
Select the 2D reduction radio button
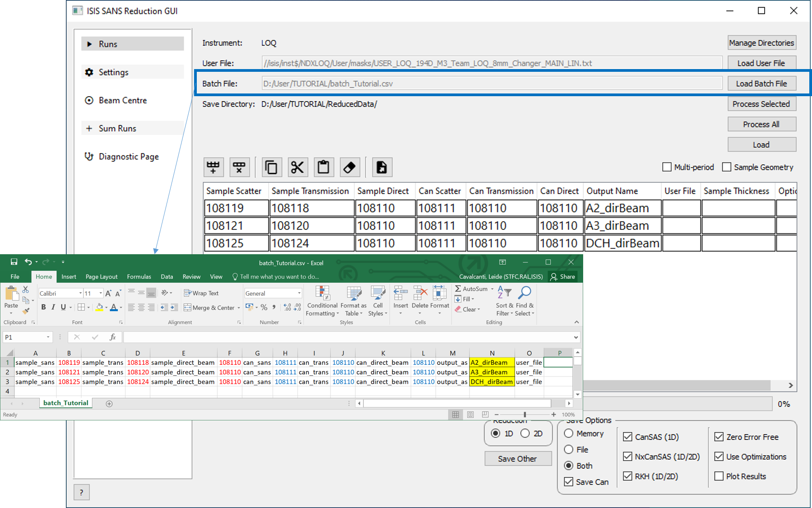tap(525, 433)
